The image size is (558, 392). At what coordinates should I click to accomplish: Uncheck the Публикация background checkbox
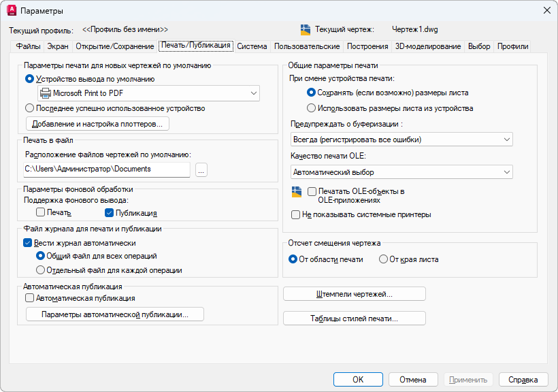(x=109, y=213)
